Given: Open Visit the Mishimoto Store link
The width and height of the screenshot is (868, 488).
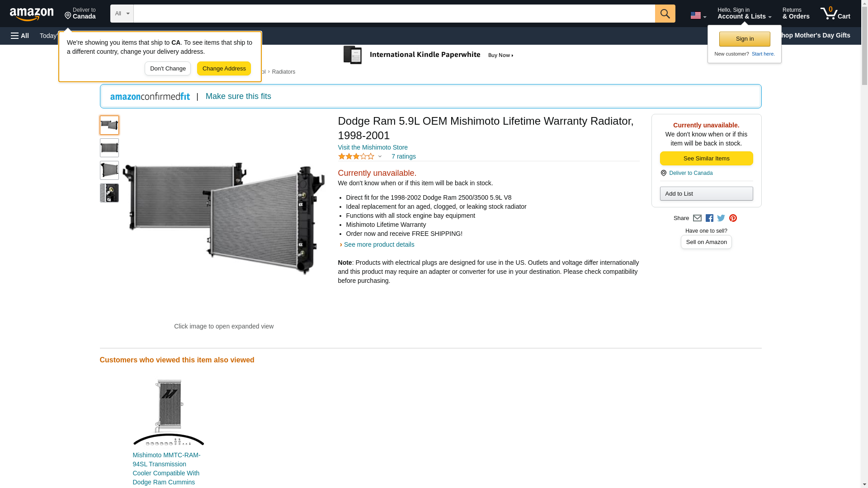Looking at the screenshot, I should [373, 147].
